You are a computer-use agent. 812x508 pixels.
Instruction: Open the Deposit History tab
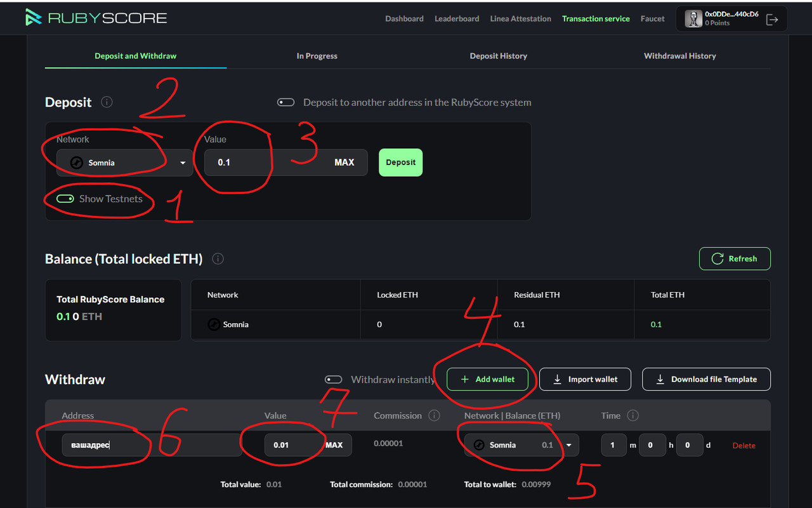tap(499, 56)
